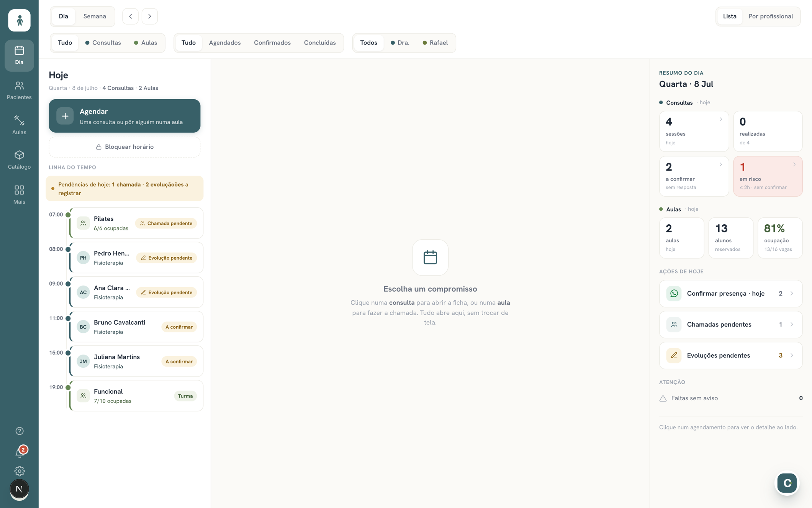Switch to Dia view toggle
Screen dimensions: 812x508
coord(64,16)
